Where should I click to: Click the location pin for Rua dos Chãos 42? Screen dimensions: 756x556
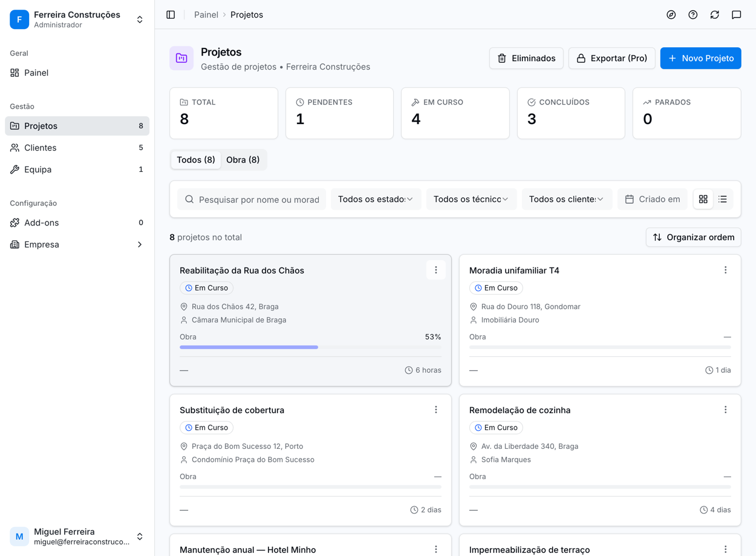(x=184, y=307)
